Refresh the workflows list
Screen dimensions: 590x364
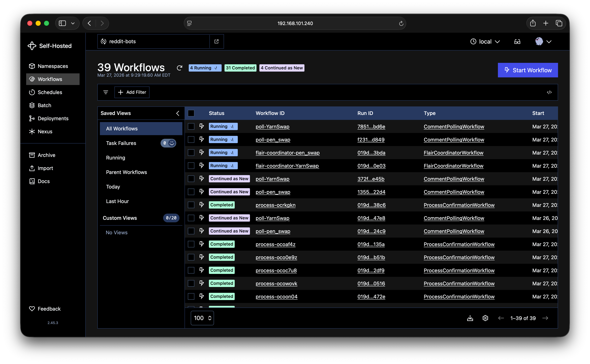(180, 68)
